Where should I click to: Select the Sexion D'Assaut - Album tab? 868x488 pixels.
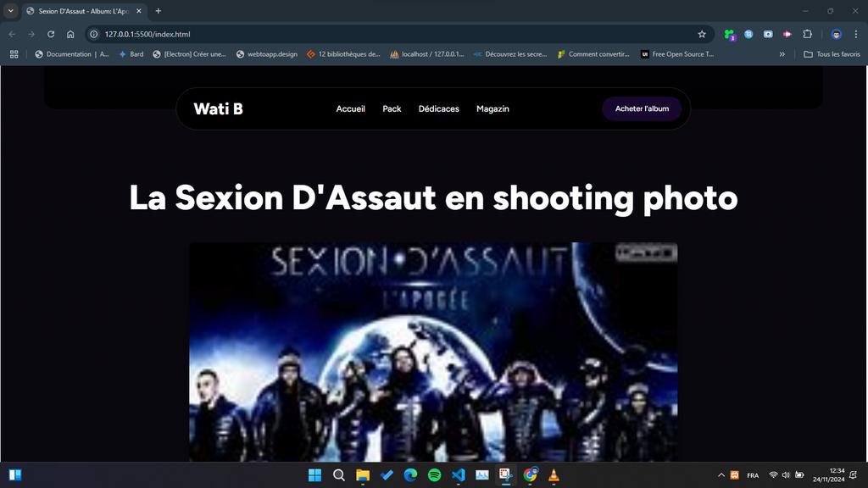click(83, 11)
